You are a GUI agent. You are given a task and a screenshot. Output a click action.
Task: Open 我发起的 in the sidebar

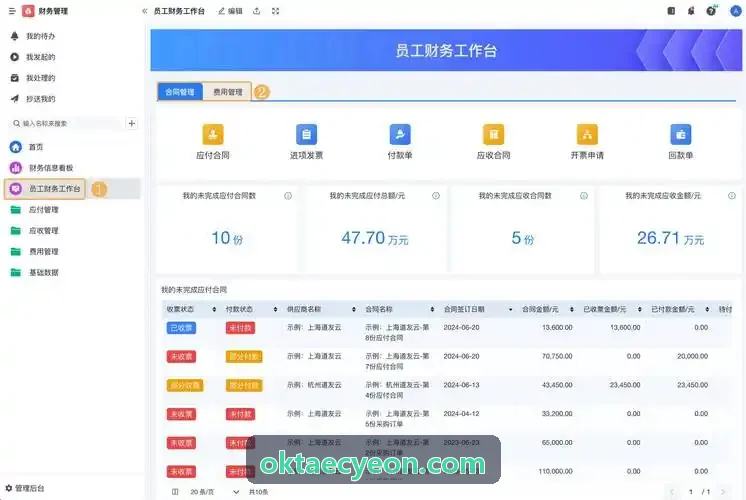[x=32, y=57]
